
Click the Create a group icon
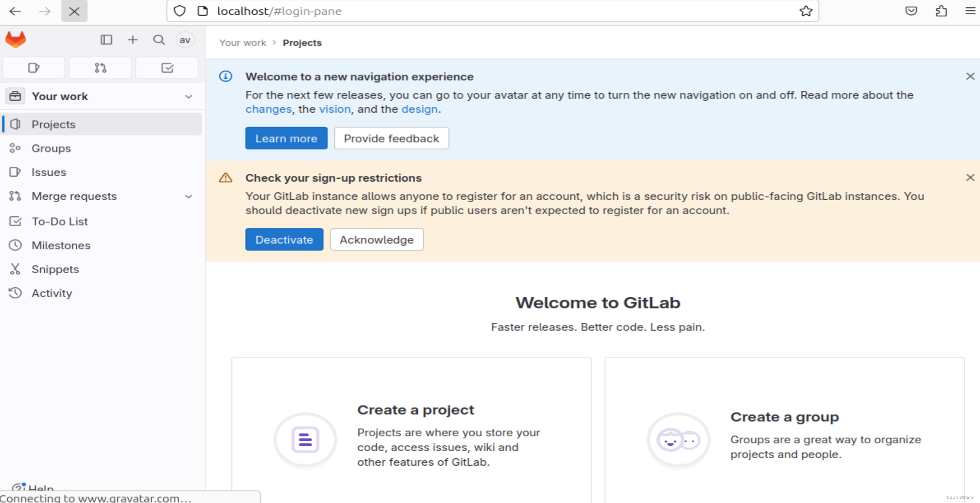pos(678,440)
